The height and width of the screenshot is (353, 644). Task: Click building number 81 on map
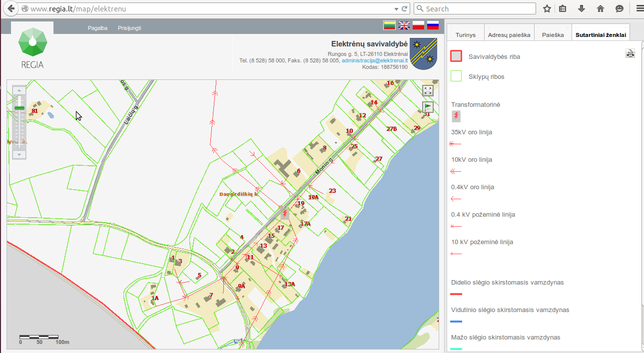pos(34,110)
